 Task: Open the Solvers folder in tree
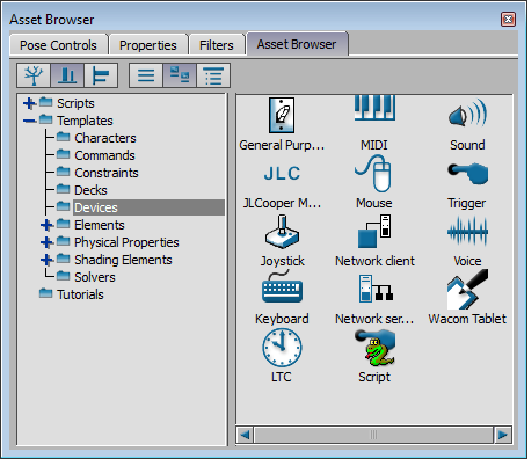[95, 277]
